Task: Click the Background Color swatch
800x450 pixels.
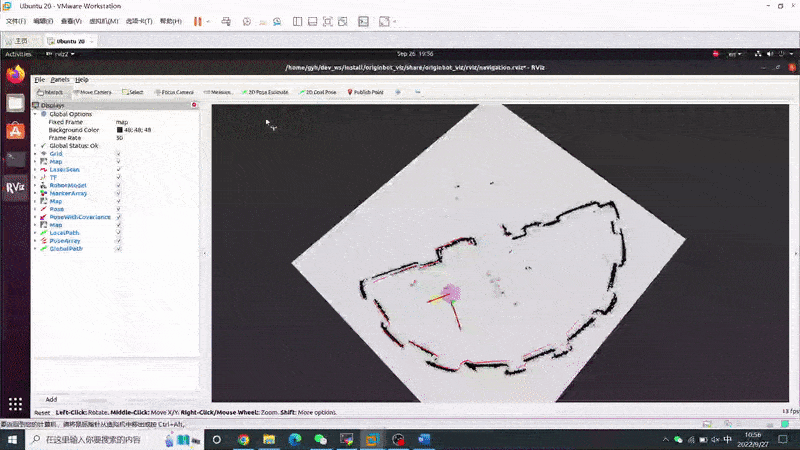Action: (x=120, y=130)
